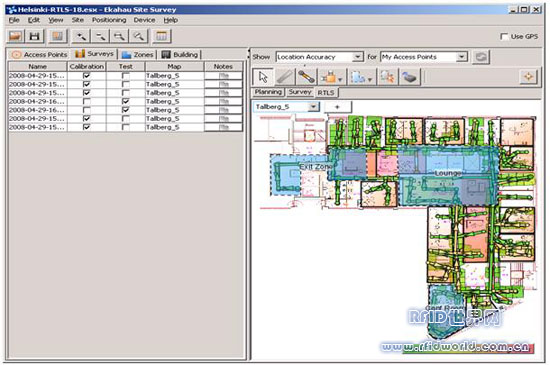This screenshot has width=550, height=365.
Task: Click the Save floppy disk icon
Action: (34, 36)
